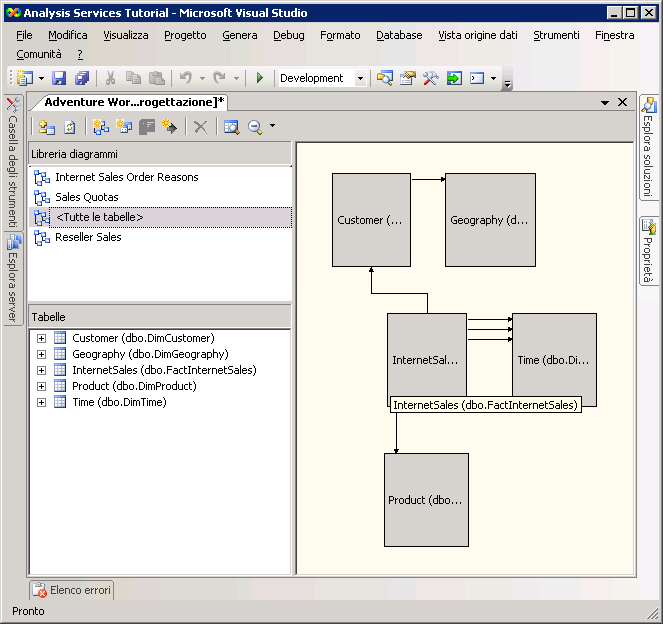Click the Save All icon
663x624 pixels.
[x=81, y=78]
